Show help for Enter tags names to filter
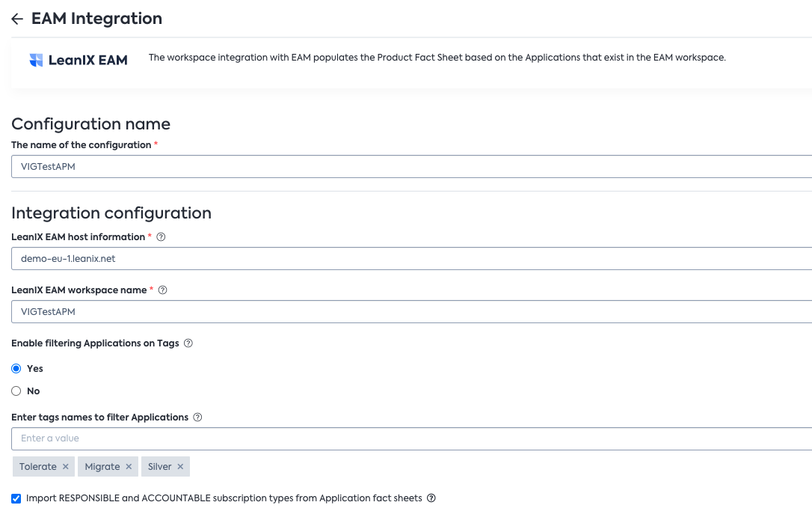The height and width of the screenshot is (514, 812). [197, 417]
